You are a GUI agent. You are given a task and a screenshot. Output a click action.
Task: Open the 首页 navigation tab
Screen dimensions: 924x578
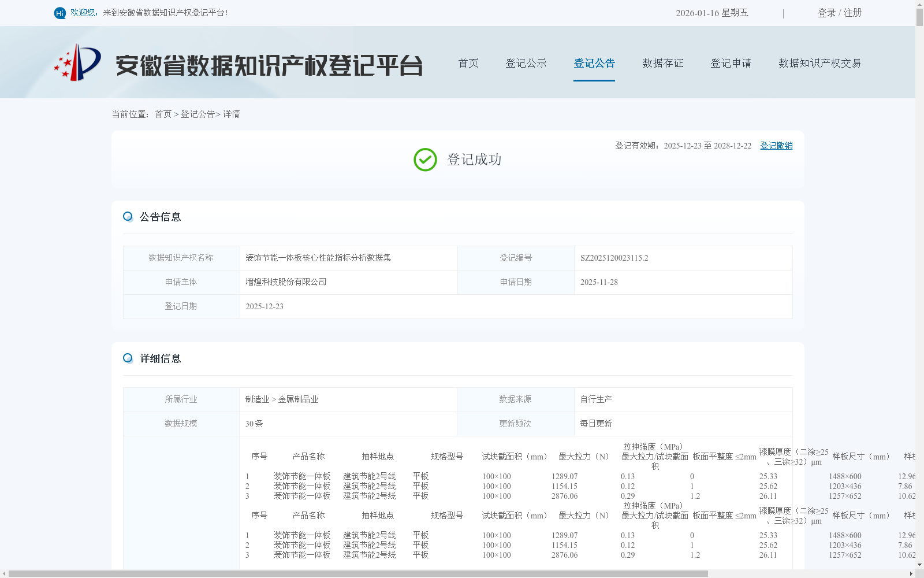468,63
